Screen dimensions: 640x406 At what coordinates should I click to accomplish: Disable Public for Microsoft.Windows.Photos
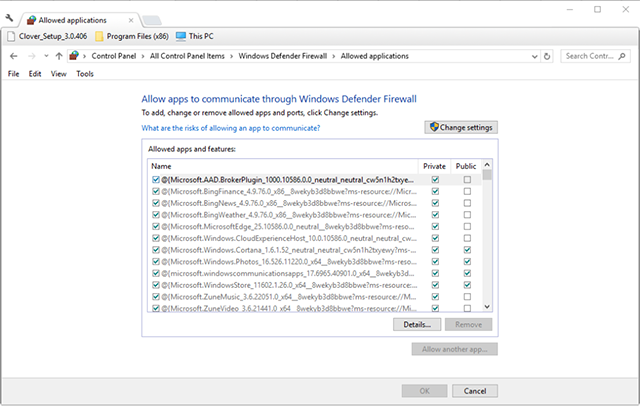tap(467, 262)
